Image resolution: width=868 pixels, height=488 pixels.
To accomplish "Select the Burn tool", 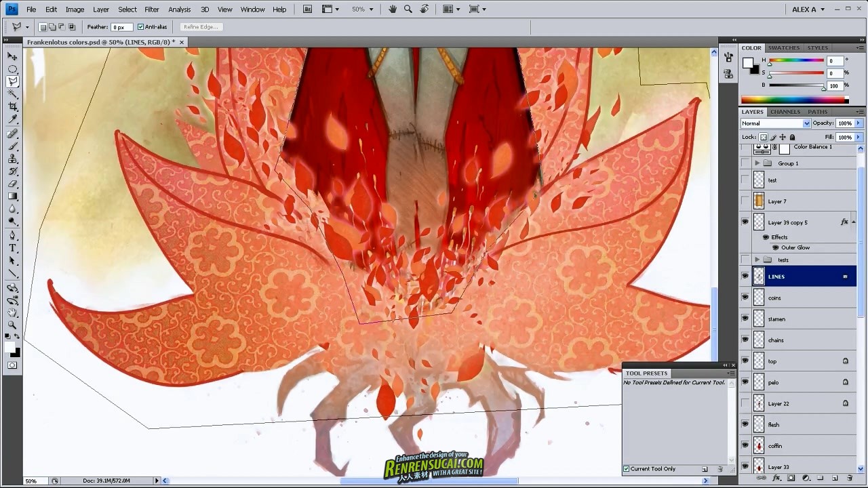I will coord(12,222).
